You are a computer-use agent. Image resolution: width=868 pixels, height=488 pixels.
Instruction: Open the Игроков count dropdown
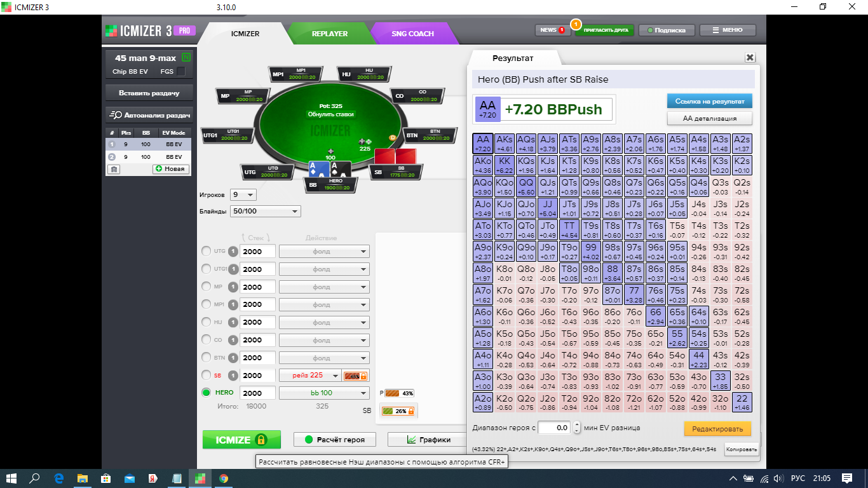click(243, 195)
